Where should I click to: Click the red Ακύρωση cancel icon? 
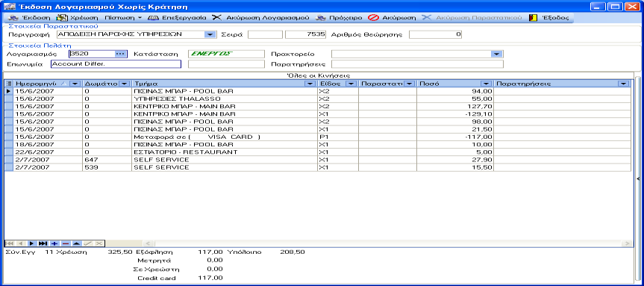(x=373, y=18)
